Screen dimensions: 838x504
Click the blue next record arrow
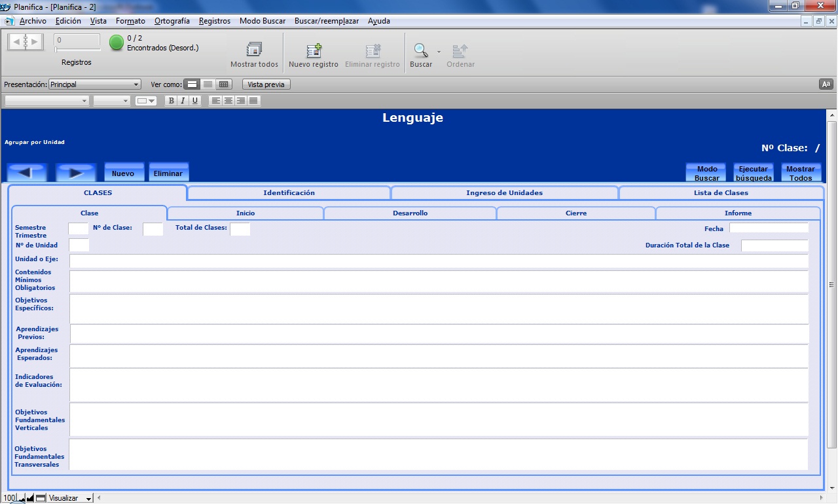[76, 173]
